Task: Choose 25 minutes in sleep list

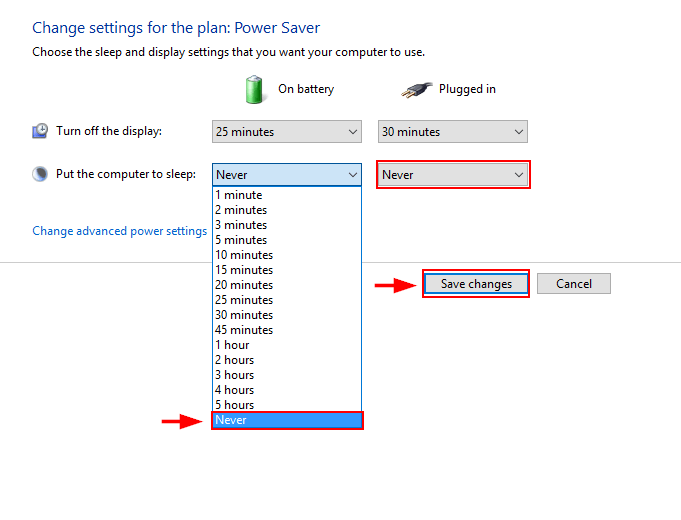Action: 287,300
